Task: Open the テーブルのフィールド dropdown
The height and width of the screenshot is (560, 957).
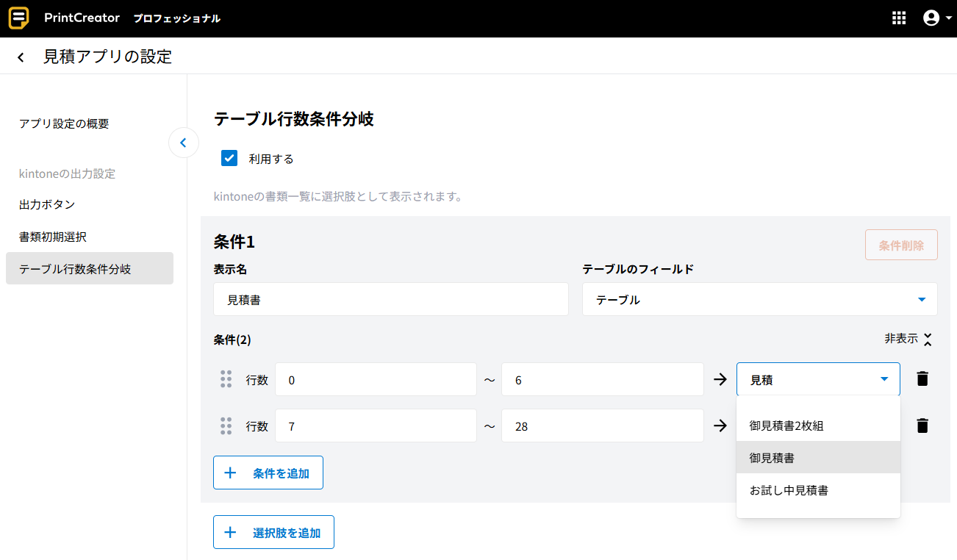Action: [759, 299]
